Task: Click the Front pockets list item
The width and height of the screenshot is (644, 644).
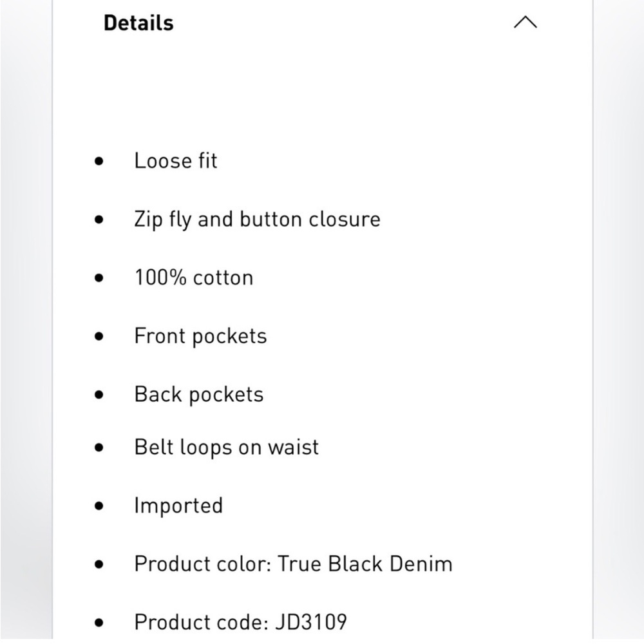Action: click(x=200, y=336)
